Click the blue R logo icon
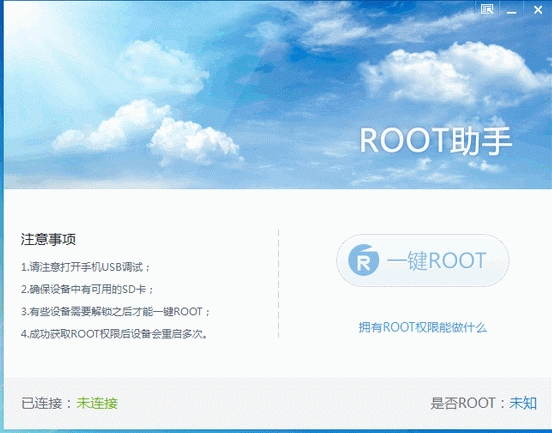Image resolution: width=552 pixels, height=433 pixels. [363, 260]
